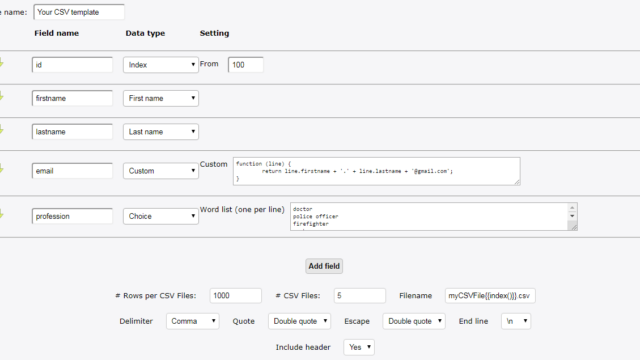Click inside the Custom function code textarea
The image size is (640, 360).
tap(376, 171)
